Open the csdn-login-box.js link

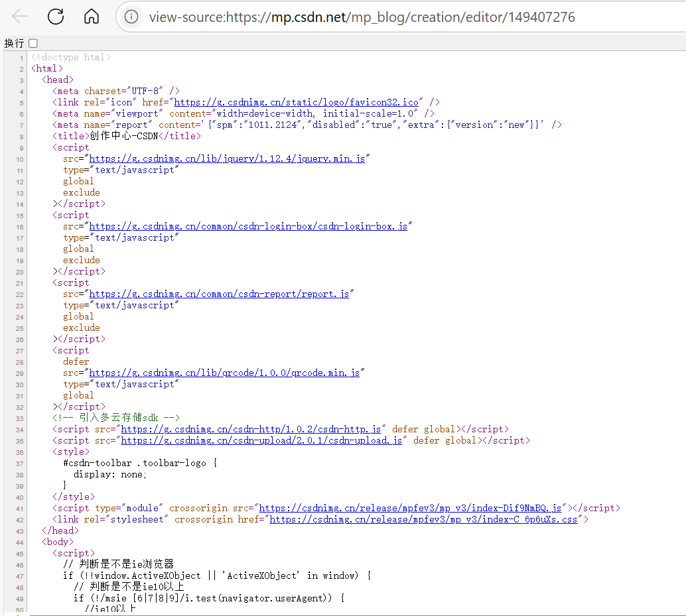[x=248, y=227]
